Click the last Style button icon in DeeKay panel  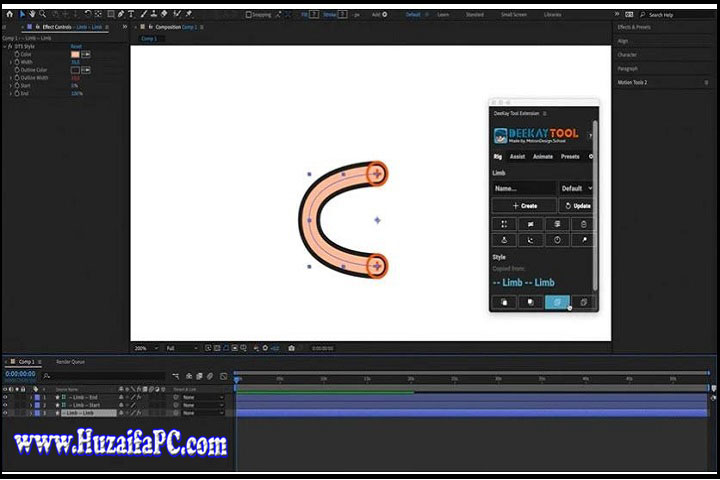click(583, 302)
